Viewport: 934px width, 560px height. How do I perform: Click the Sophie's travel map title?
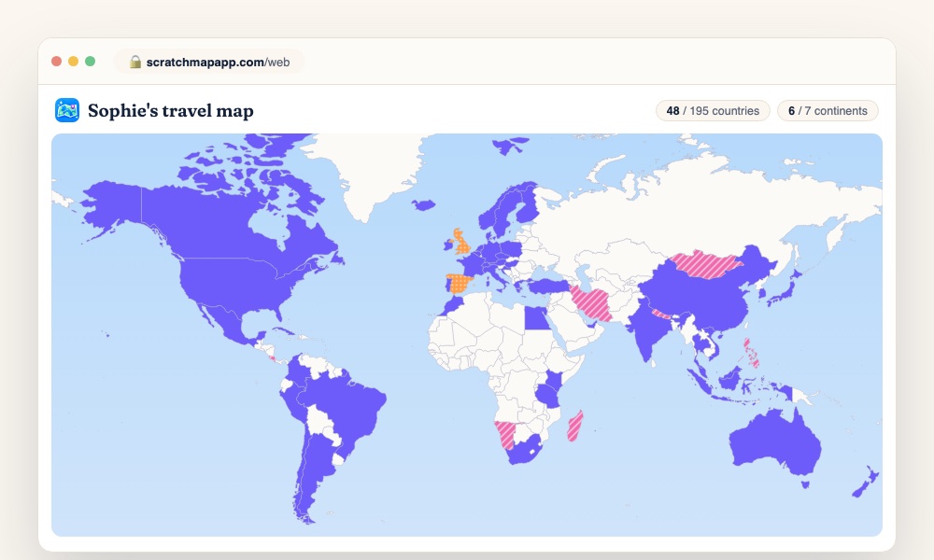[x=170, y=111]
